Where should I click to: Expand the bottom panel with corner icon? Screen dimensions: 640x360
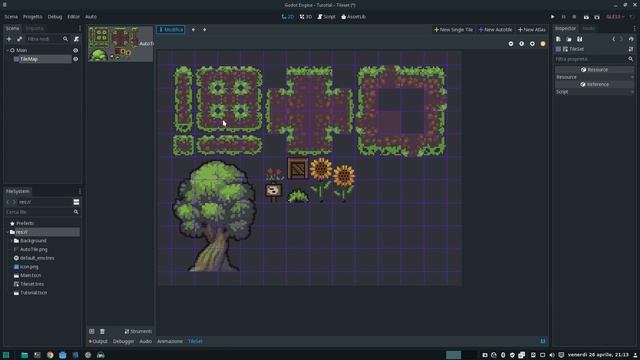[543, 341]
